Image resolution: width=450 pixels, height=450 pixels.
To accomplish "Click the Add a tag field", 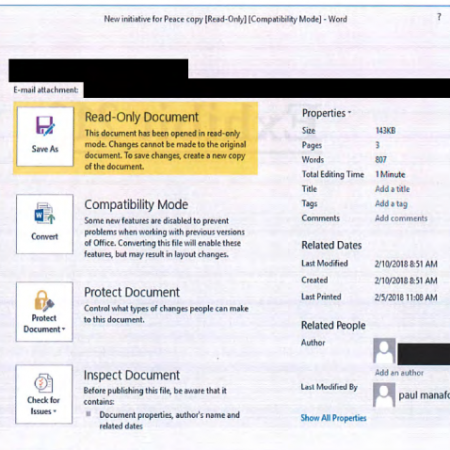I will (391, 203).
